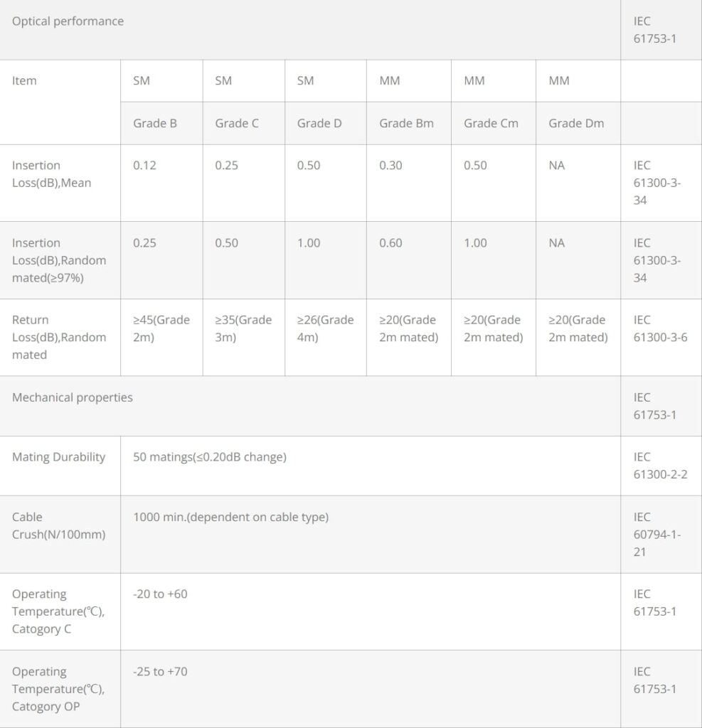Click the ≥26(Grade 4m) return loss cell
Viewport: 702px width, 728px height.
[325, 328]
